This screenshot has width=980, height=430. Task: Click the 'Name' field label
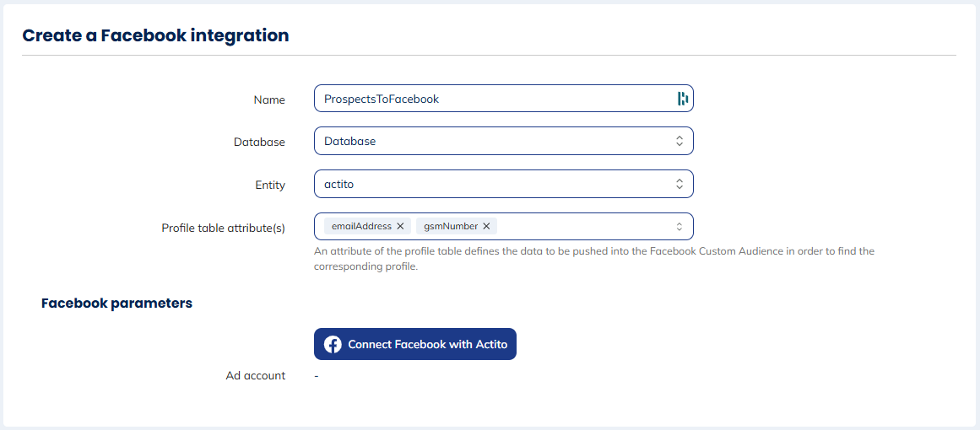tap(269, 99)
